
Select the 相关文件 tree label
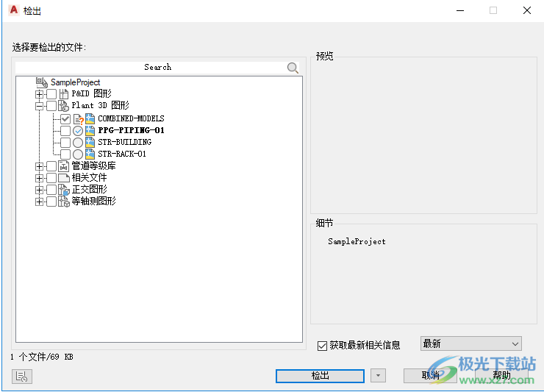pos(89,178)
